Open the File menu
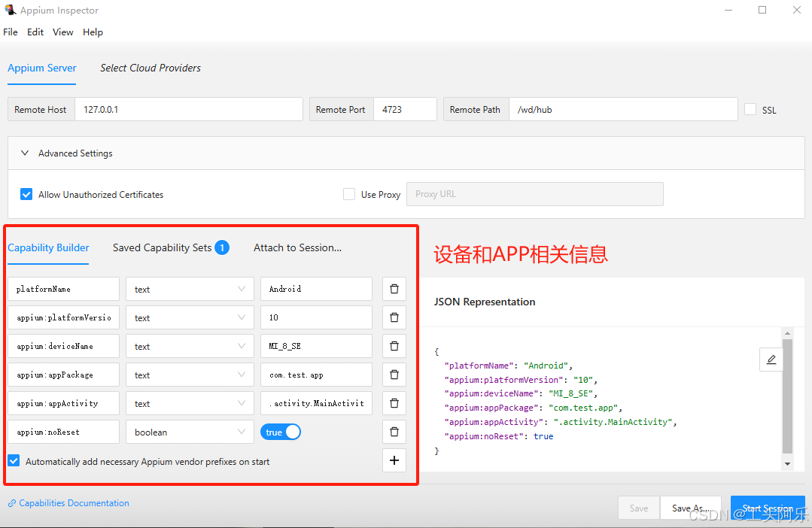This screenshot has height=528, width=812. click(11, 32)
